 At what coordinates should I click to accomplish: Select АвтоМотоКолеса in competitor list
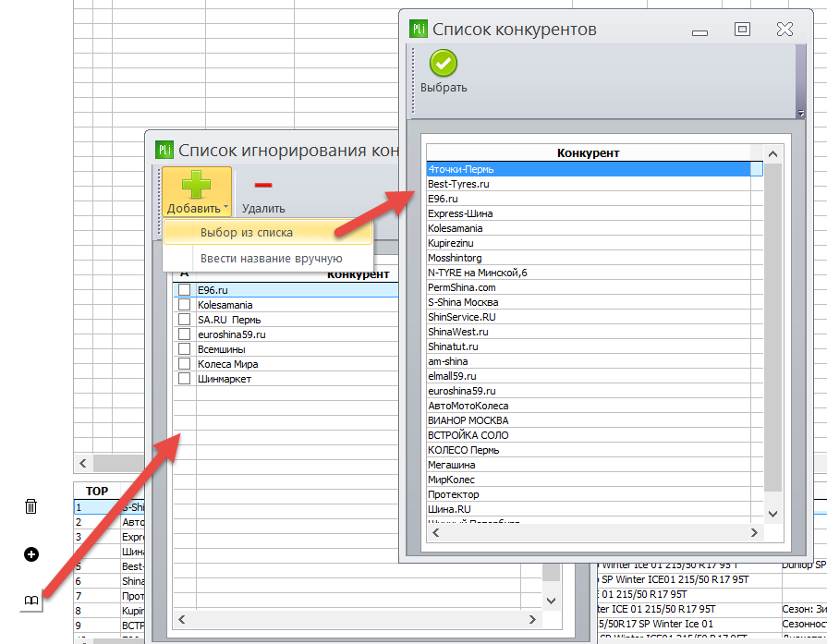pos(594,406)
